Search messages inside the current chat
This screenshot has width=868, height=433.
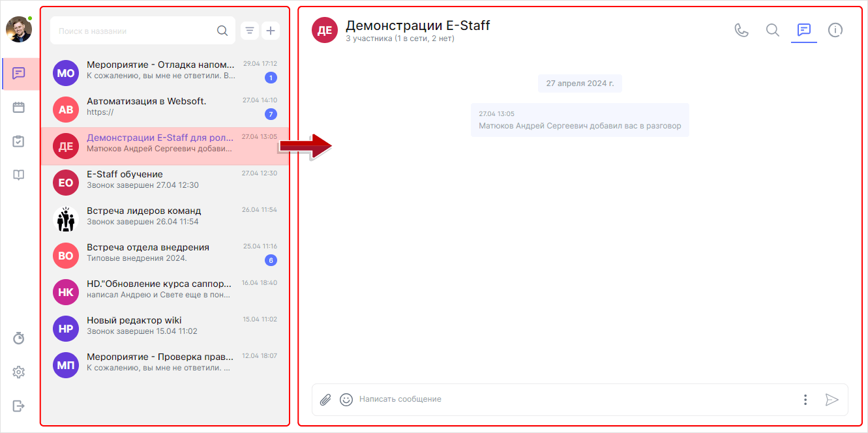[x=772, y=29]
